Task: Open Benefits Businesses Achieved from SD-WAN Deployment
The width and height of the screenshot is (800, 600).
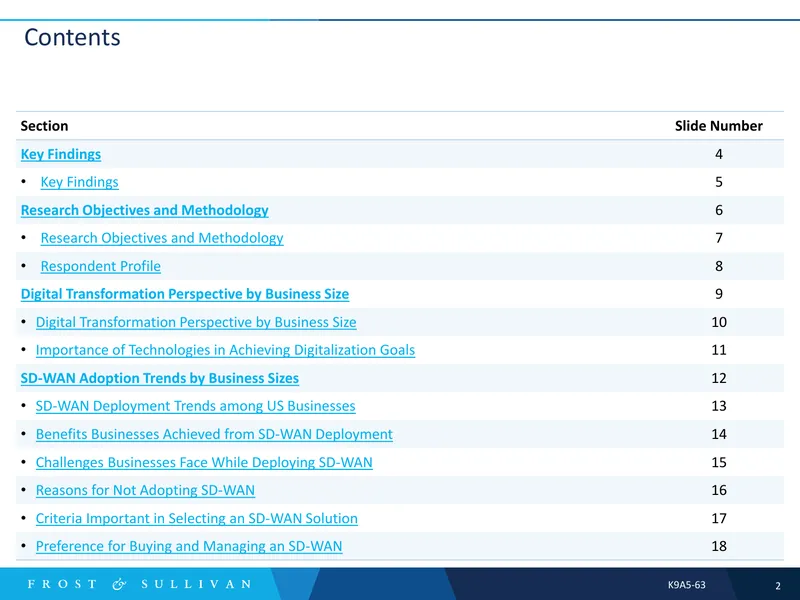Action: click(214, 434)
